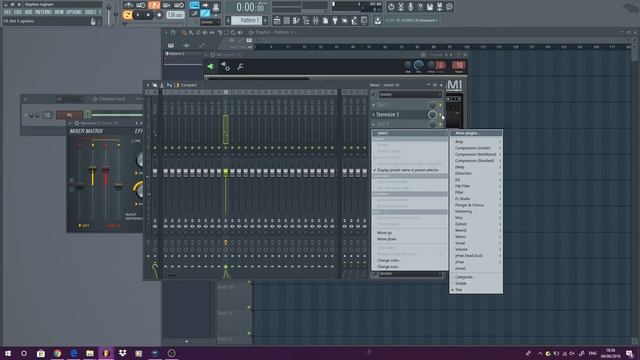Open the mixer input (none) dropdown
This screenshot has height=360, width=640.
410,94
